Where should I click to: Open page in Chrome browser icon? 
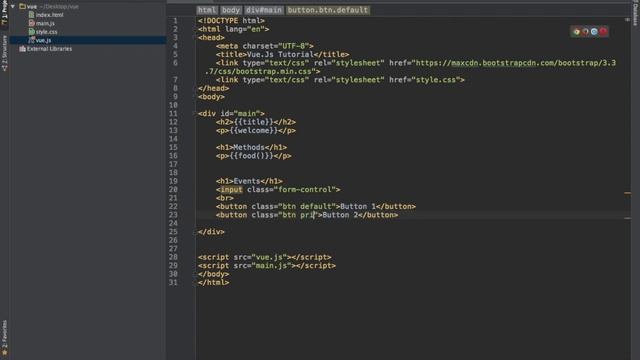576,31
